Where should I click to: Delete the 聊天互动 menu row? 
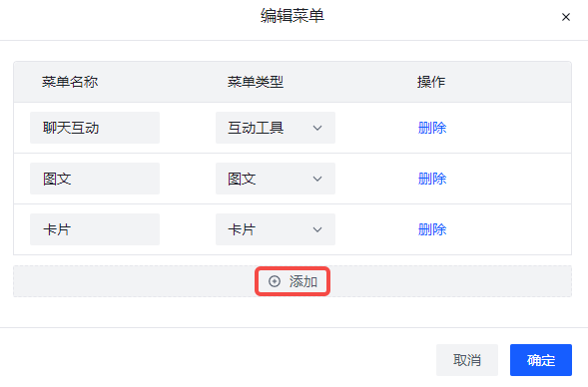pos(432,128)
